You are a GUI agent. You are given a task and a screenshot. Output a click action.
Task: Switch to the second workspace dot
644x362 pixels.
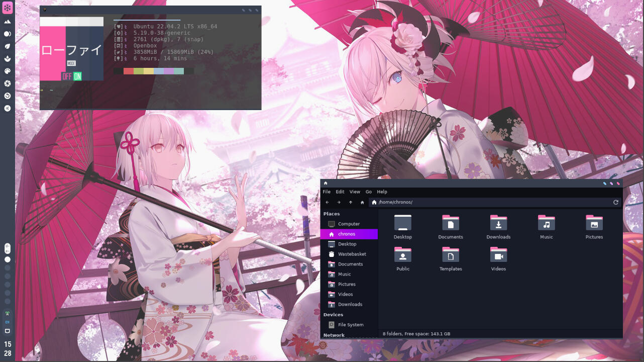pos(8,268)
